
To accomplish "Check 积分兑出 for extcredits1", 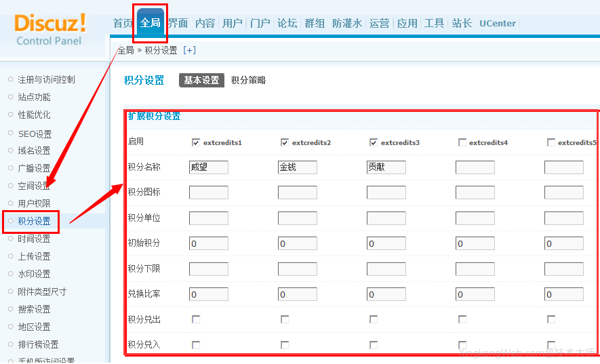I will tap(196, 319).
